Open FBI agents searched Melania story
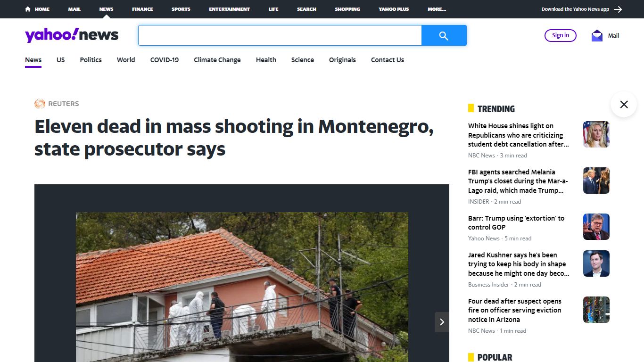Viewport: 644px width, 362px height. coord(519,181)
